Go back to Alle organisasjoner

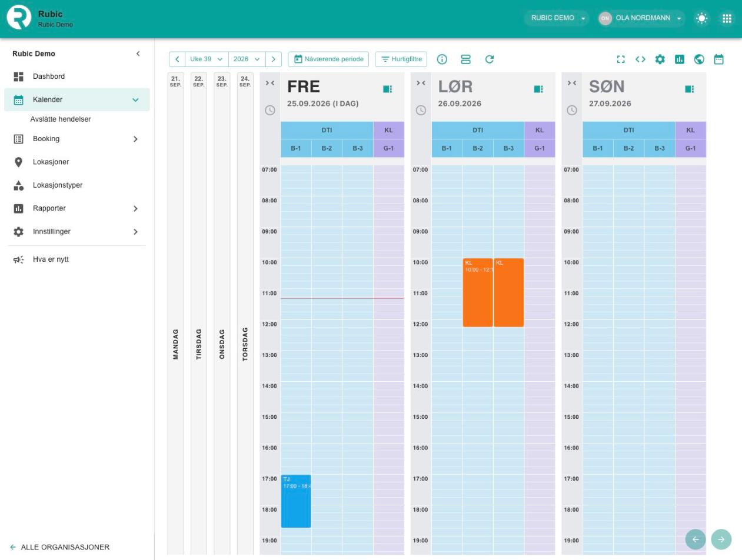coord(59,547)
